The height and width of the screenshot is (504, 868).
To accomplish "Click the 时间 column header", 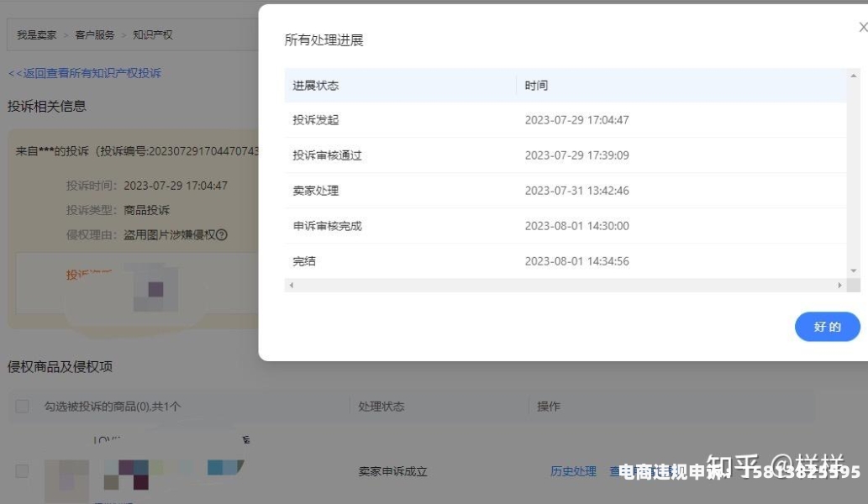I will (x=536, y=86).
